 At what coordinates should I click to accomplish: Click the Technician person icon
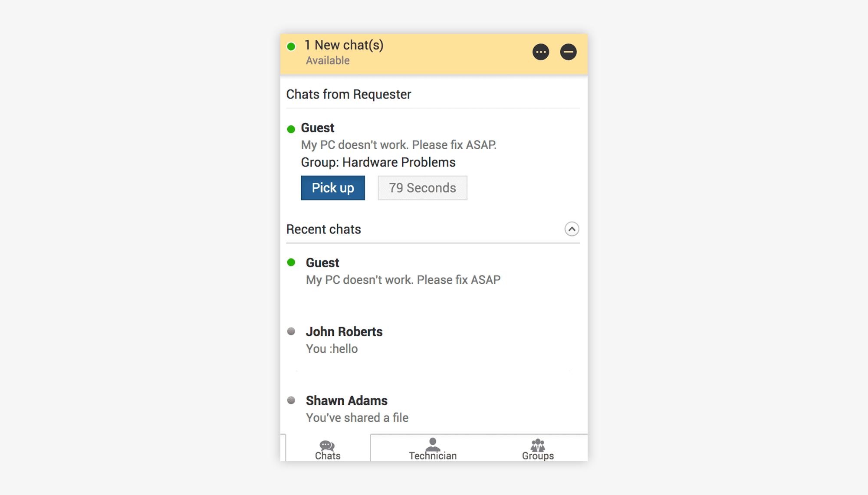pos(433,444)
